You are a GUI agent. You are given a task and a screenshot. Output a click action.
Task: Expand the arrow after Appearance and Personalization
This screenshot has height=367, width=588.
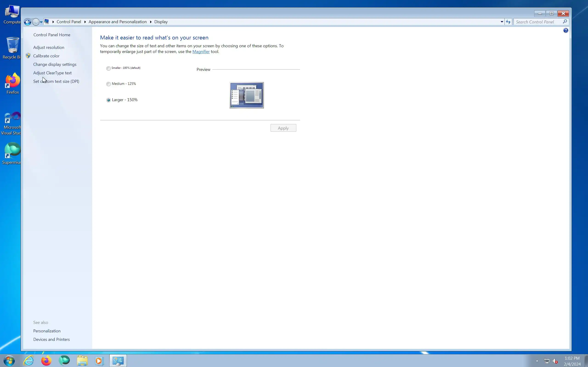[x=151, y=22]
